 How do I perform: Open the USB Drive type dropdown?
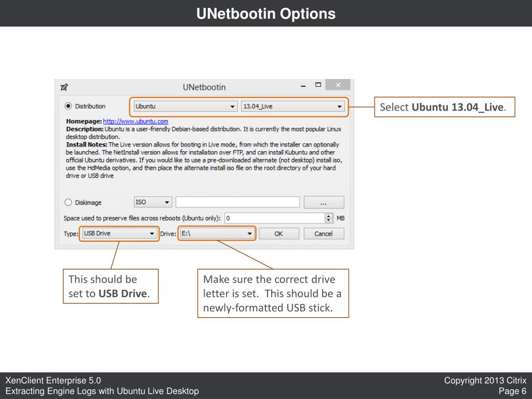pyautogui.click(x=119, y=233)
